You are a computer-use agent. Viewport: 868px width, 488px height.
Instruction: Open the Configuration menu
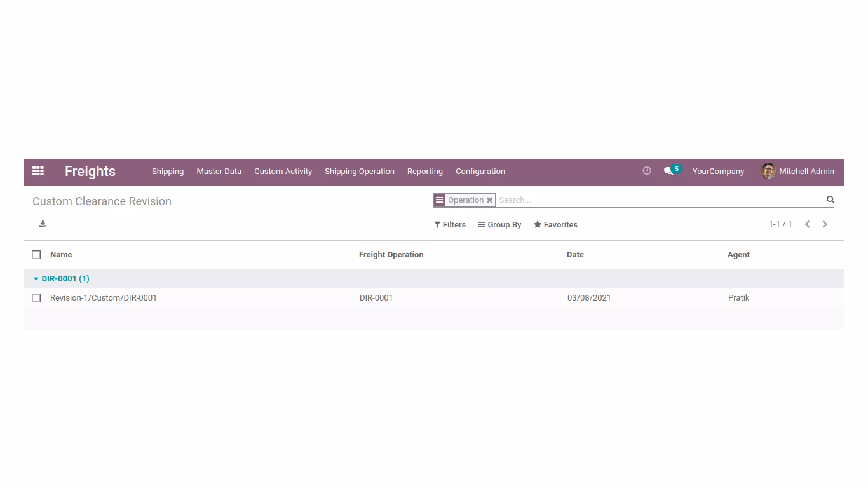pyautogui.click(x=480, y=171)
